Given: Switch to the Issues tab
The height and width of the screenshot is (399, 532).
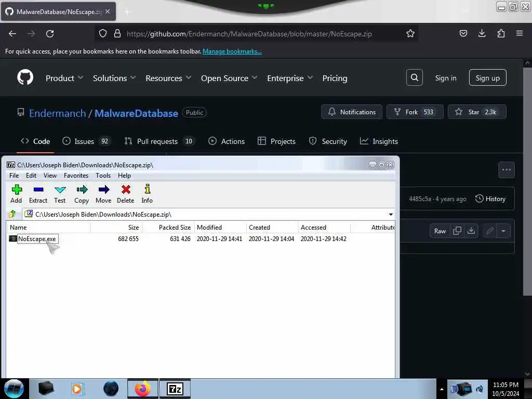Looking at the screenshot, I should (87, 141).
